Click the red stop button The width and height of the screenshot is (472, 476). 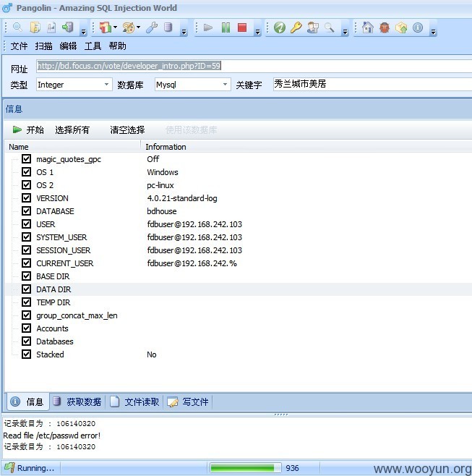pos(242,27)
